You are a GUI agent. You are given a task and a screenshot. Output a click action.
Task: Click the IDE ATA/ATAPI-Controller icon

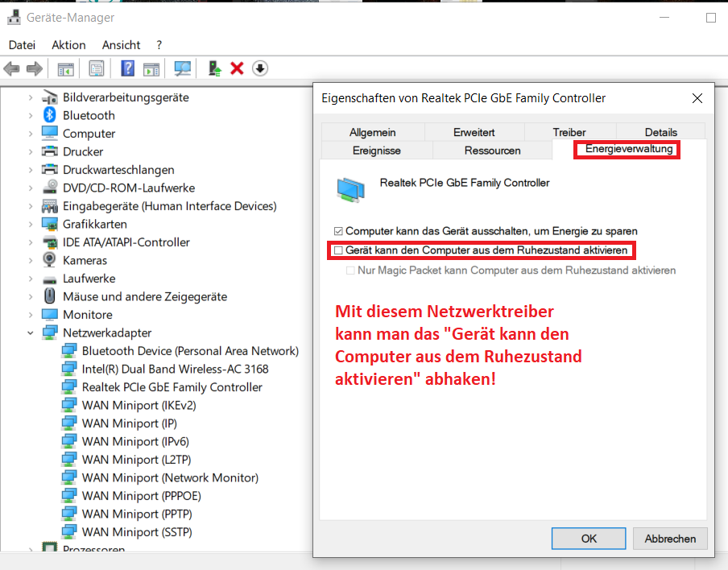click(50, 242)
